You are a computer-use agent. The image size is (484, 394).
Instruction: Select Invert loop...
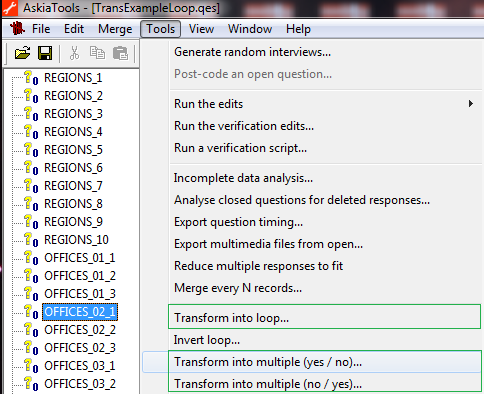click(207, 340)
